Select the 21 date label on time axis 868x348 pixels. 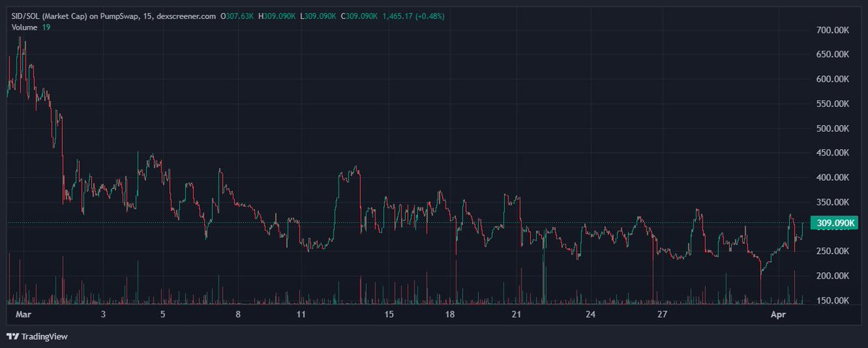click(x=516, y=314)
